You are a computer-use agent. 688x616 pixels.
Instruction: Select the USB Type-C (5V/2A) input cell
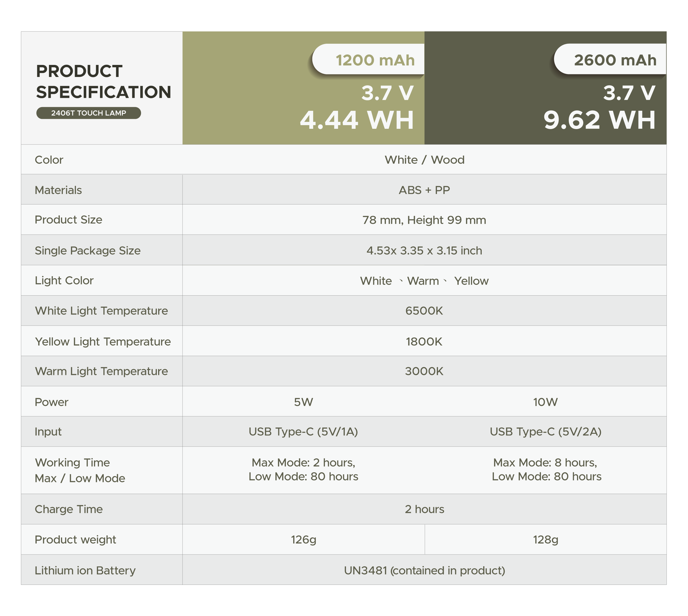(546, 431)
